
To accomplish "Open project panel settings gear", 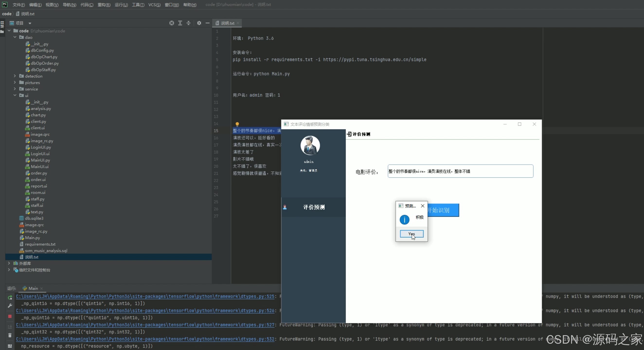I will coord(199,23).
